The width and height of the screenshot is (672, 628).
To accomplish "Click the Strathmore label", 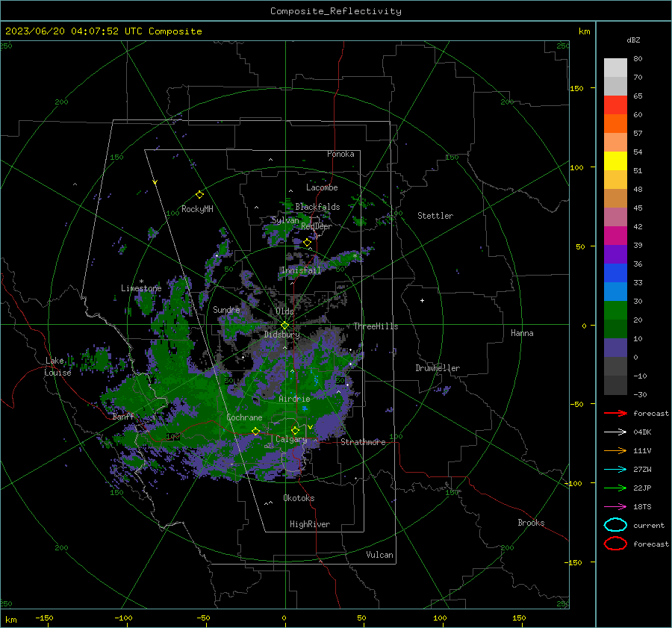I will (x=363, y=442).
